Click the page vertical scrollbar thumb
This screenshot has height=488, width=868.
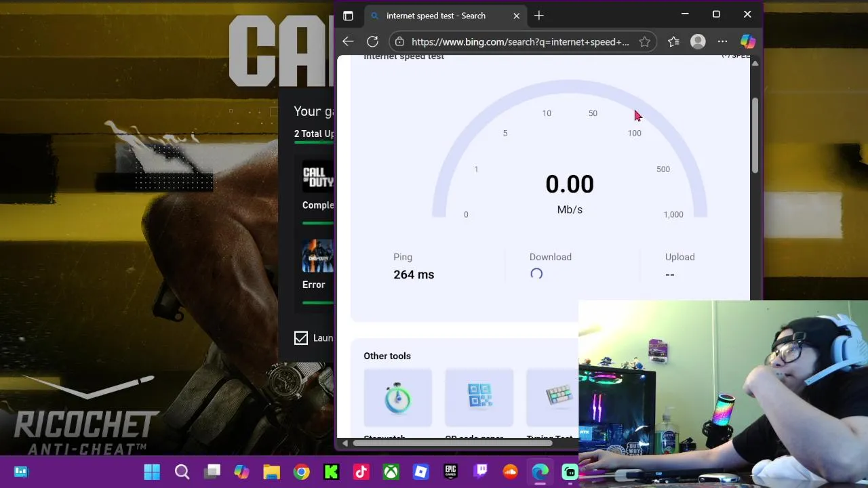coord(755,135)
